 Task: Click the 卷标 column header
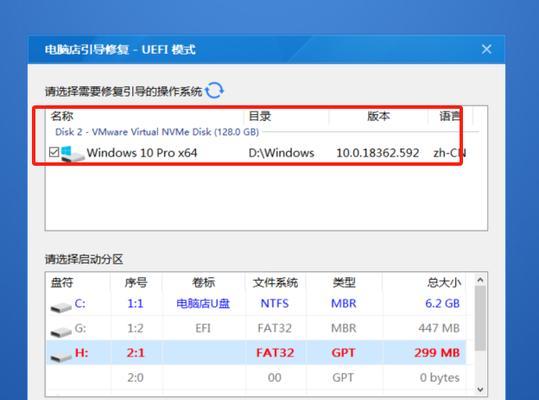[x=203, y=282]
